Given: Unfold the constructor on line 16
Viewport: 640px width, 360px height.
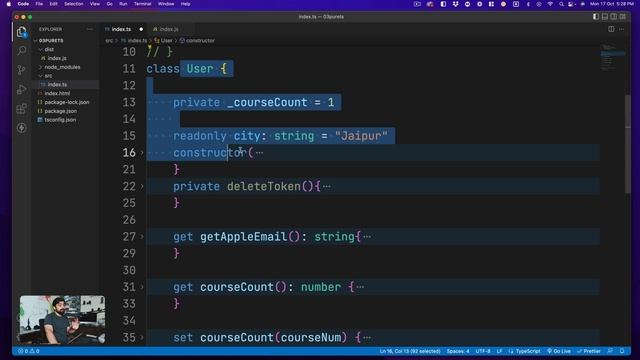Looking at the screenshot, I should [x=142, y=153].
